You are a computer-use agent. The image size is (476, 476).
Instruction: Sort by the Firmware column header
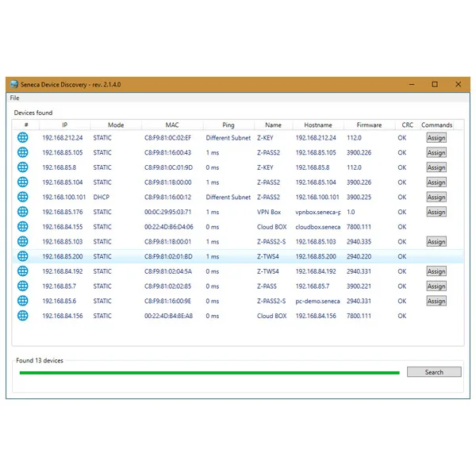click(x=369, y=125)
